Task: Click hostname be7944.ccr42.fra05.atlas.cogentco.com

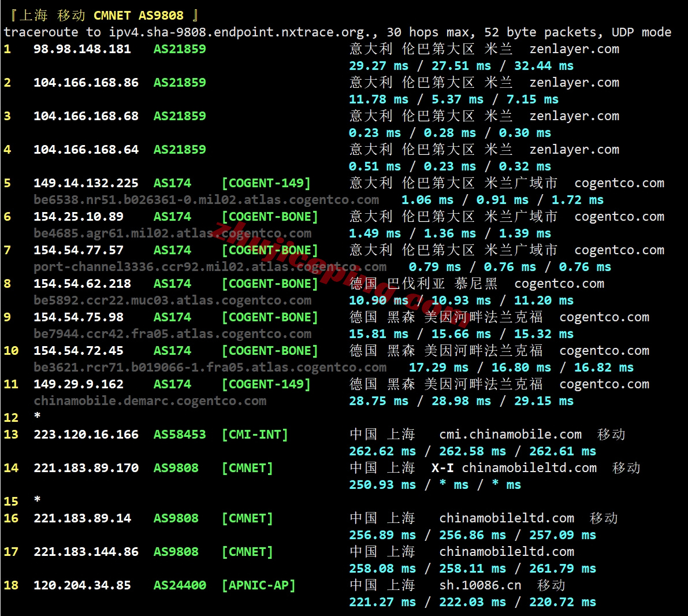Action: tap(173, 333)
